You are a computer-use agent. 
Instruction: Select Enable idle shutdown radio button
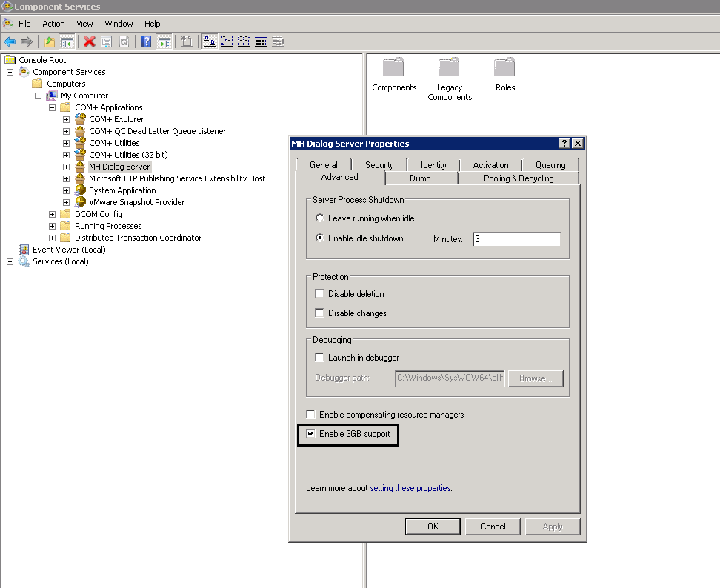coord(320,238)
